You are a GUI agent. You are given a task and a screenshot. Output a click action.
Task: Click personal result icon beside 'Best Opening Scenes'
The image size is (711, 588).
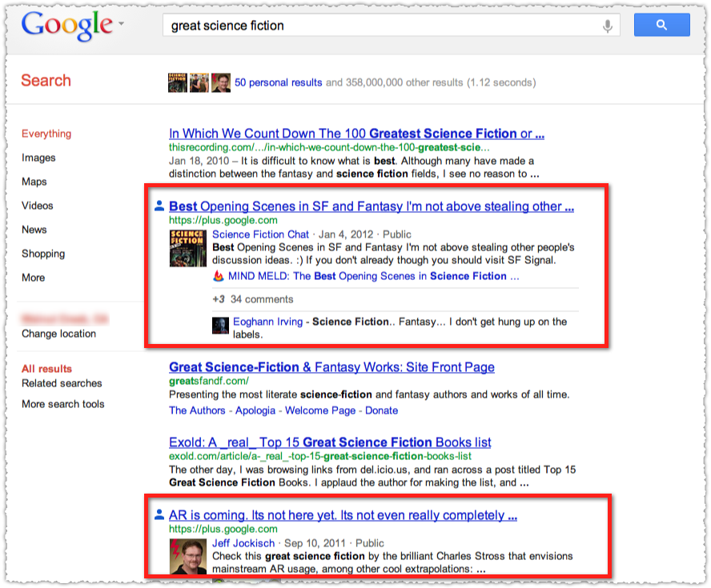coord(159,206)
